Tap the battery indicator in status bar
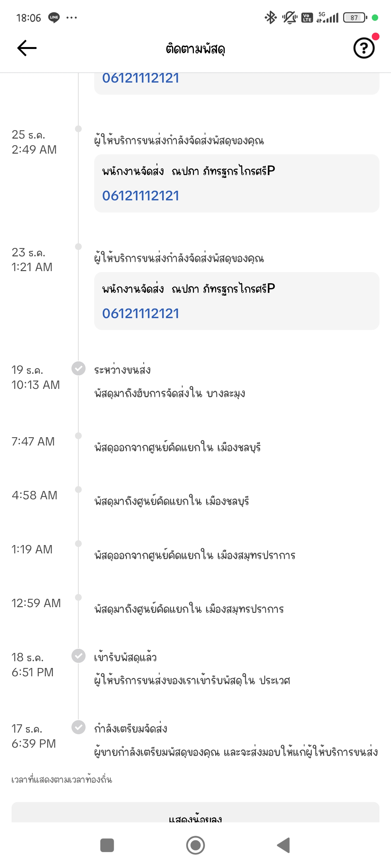Image resolution: width=391 pixels, height=868 pixels. tap(354, 18)
